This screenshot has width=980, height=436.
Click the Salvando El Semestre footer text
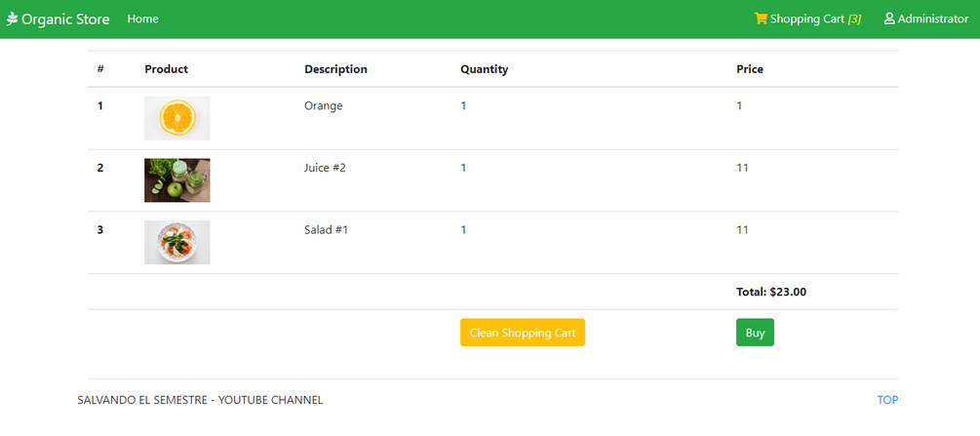pos(200,400)
